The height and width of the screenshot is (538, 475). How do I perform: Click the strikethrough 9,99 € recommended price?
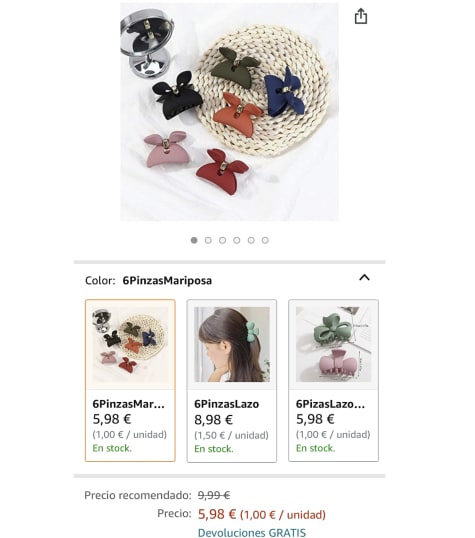[x=214, y=495]
